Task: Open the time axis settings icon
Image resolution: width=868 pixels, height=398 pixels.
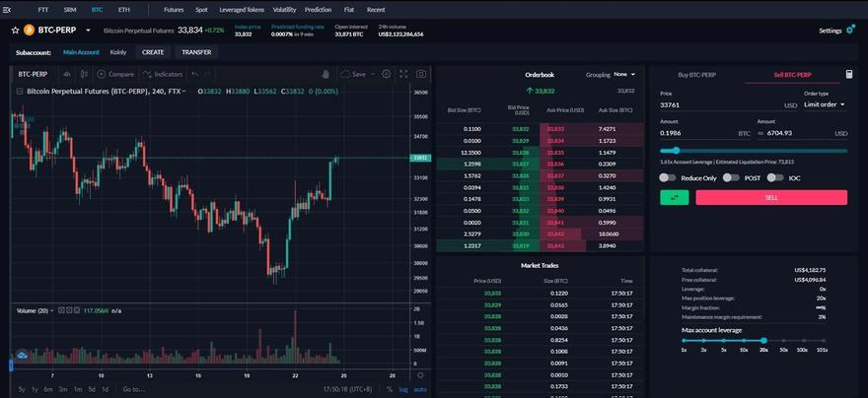Action: 420,375
